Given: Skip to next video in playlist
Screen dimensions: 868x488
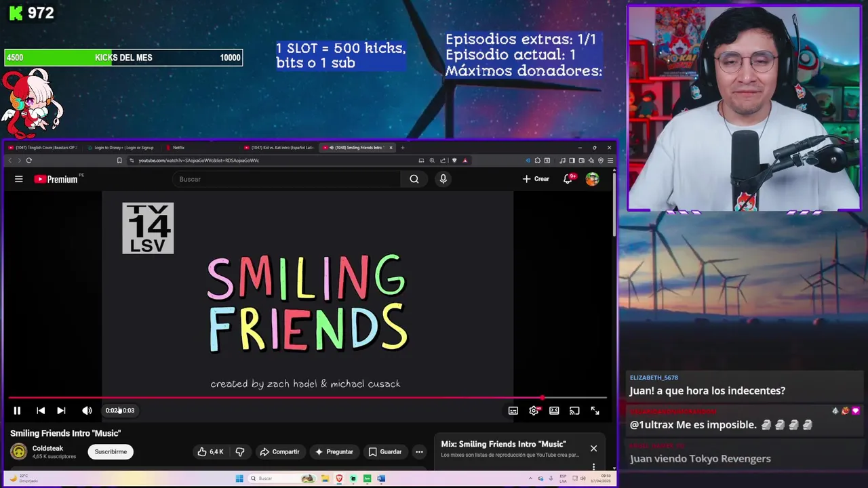Looking at the screenshot, I should point(61,410).
